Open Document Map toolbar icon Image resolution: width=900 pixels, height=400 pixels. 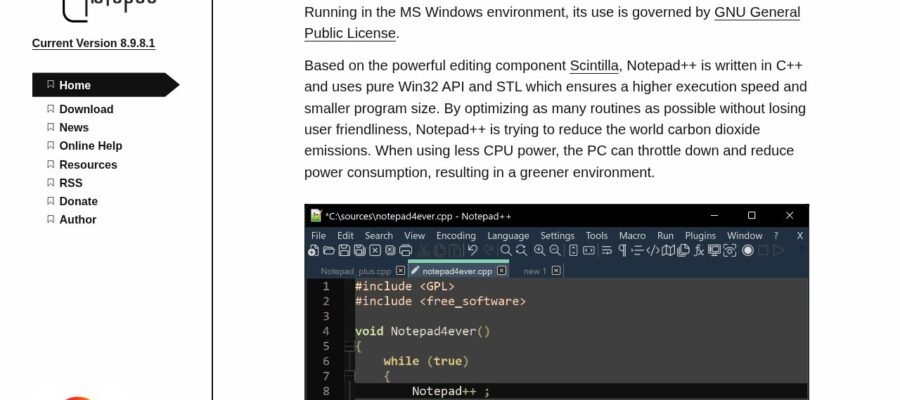(668, 250)
